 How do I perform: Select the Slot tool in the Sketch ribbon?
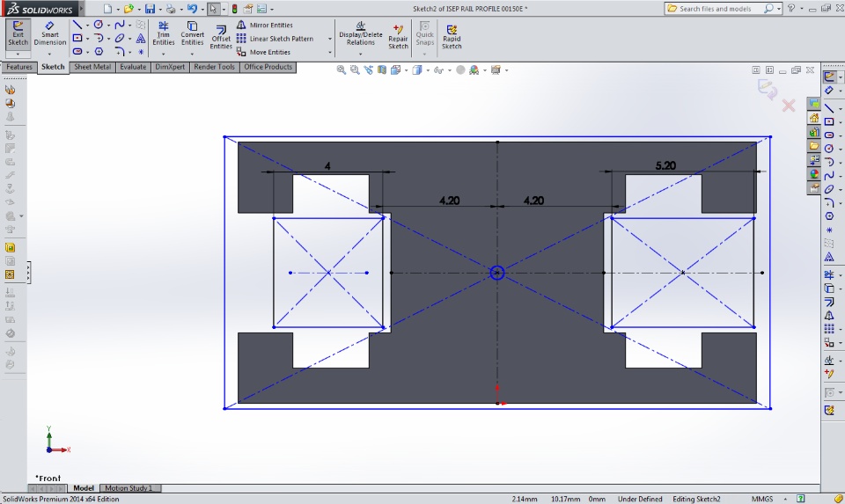(x=77, y=52)
